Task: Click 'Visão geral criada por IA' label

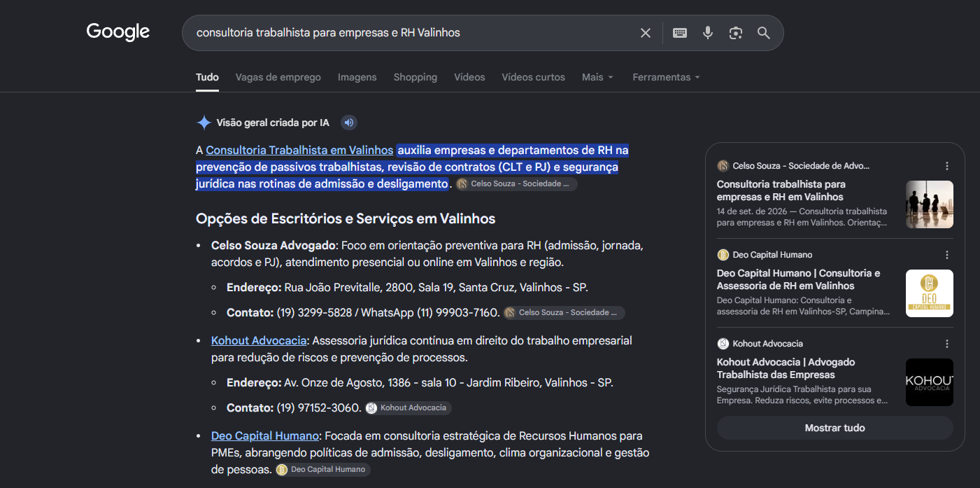Action: pos(273,123)
